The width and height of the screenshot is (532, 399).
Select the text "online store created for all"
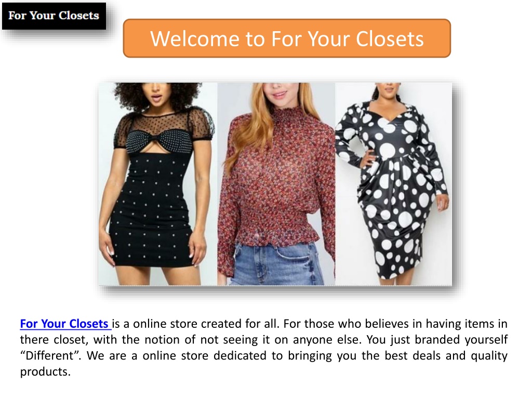click(206, 324)
